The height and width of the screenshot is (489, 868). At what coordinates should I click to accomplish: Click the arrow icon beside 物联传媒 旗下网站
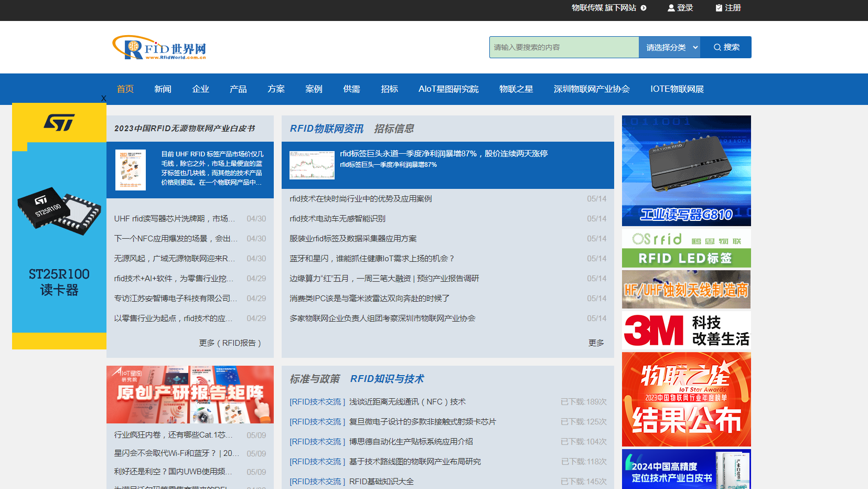tap(644, 8)
